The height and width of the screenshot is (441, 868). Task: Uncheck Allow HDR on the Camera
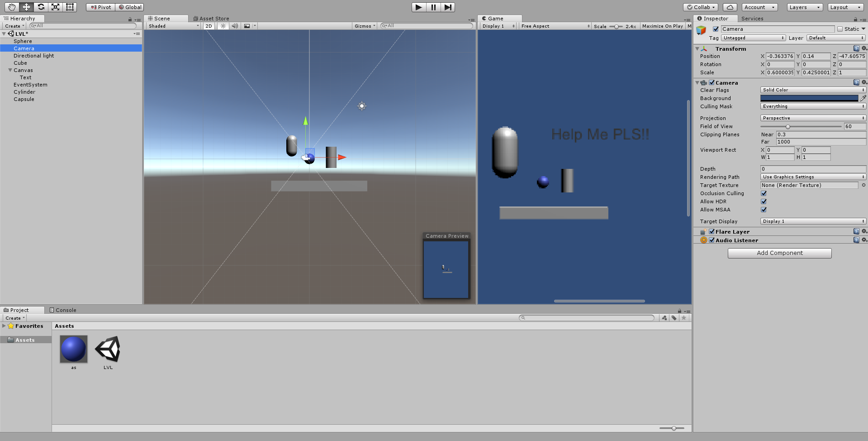763,201
